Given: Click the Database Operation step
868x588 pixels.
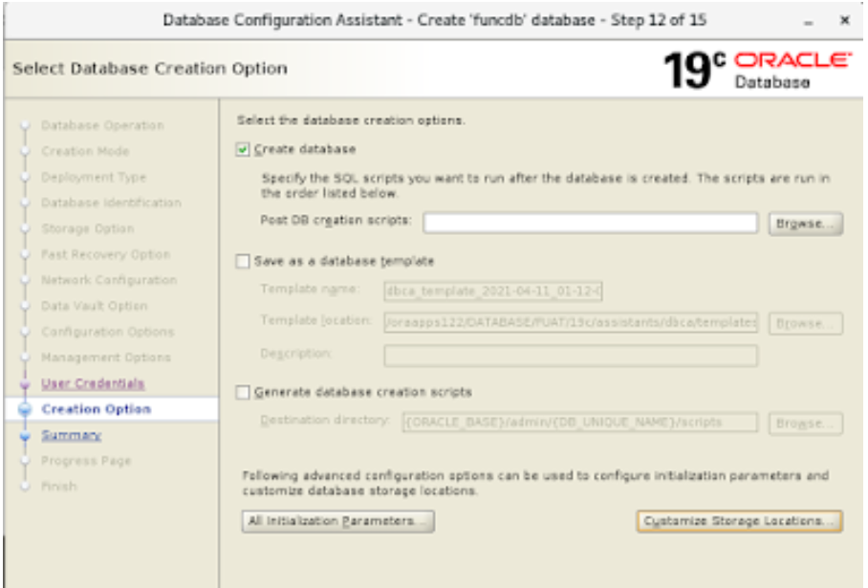Looking at the screenshot, I should tap(102, 125).
